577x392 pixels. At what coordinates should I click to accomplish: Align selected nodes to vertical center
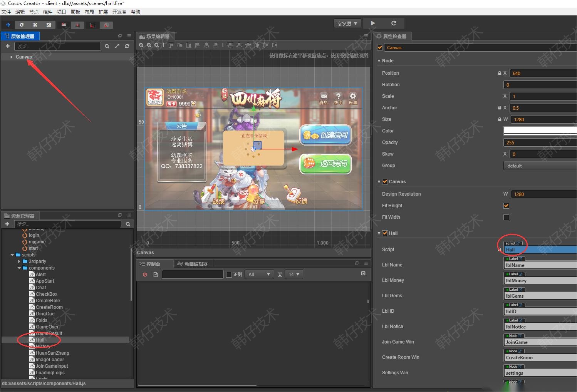180,45
